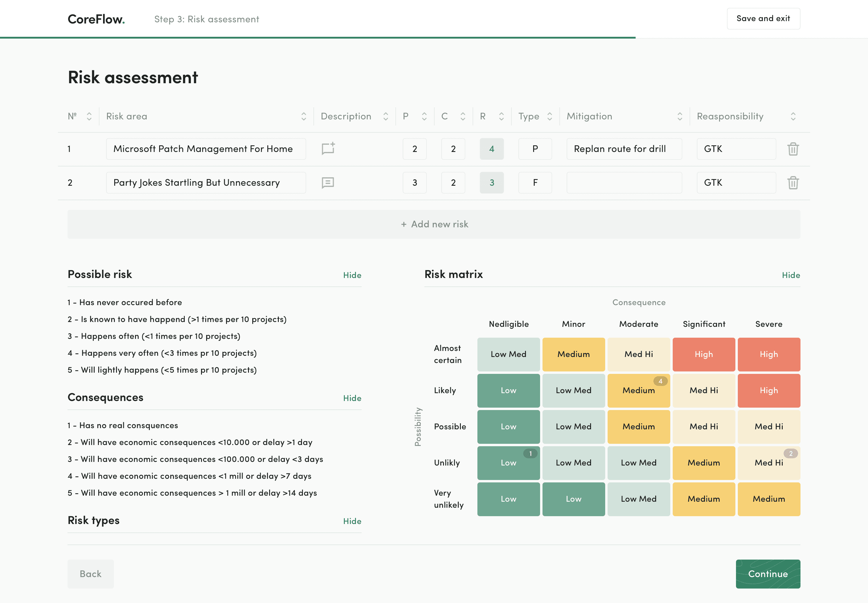Delete risk row 1 with trash icon
The height and width of the screenshot is (603, 868).
(793, 149)
